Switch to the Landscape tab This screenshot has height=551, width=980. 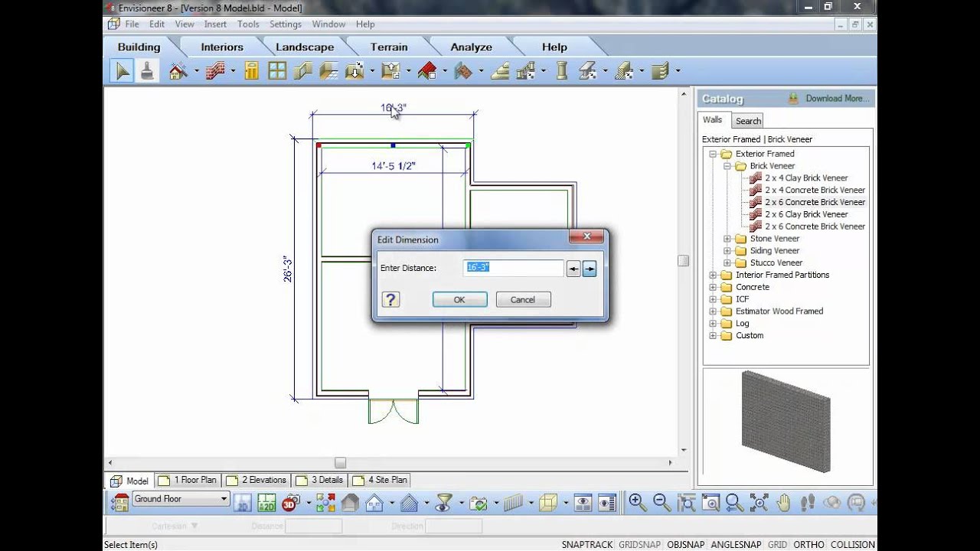tap(305, 47)
